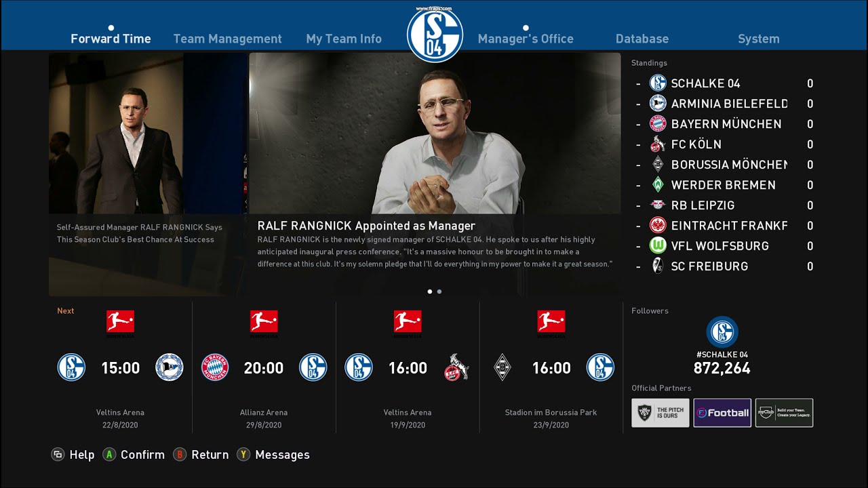868x488 pixels.
Task: Click the Gladbach crest in the Borussia Park fixture
Action: (502, 367)
